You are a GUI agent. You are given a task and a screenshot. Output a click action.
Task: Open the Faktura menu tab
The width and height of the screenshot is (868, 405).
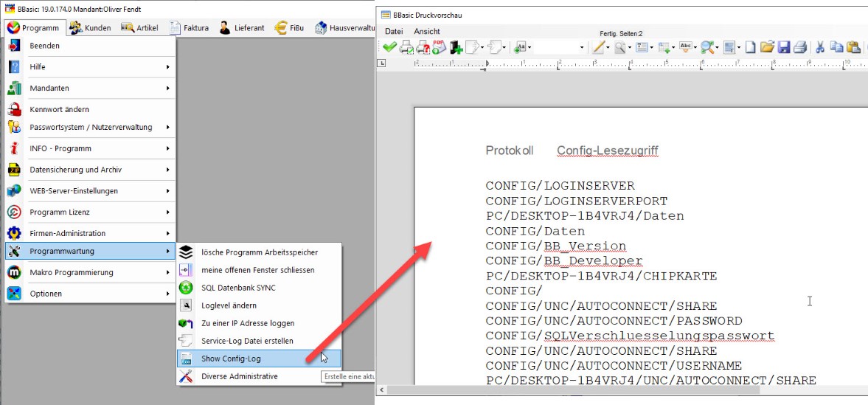189,28
